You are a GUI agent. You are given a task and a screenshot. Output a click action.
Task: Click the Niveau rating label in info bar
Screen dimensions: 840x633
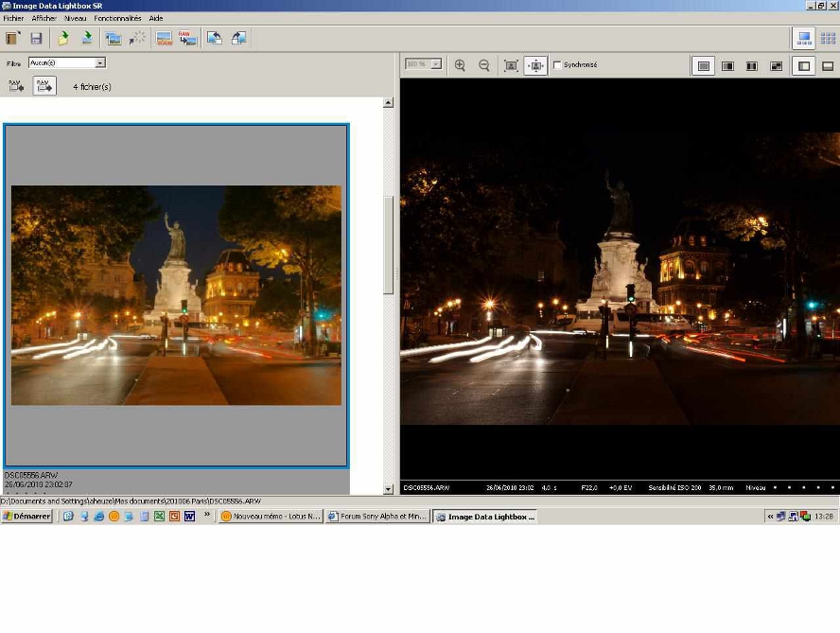click(756, 487)
